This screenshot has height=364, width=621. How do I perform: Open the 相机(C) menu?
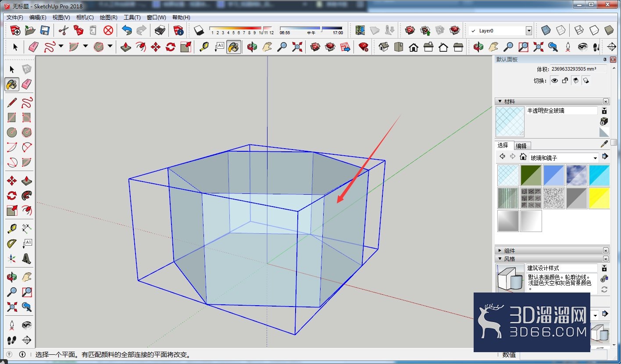click(85, 18)
